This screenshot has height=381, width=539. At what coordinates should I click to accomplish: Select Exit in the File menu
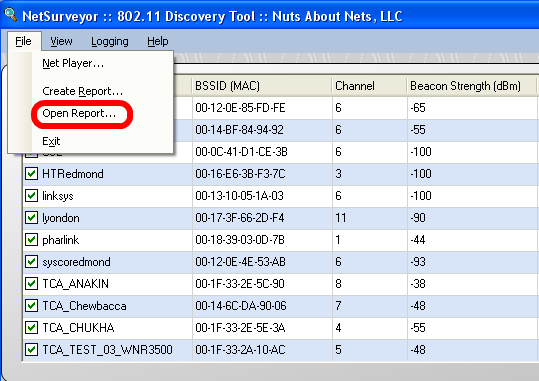(x=51, y=141)
